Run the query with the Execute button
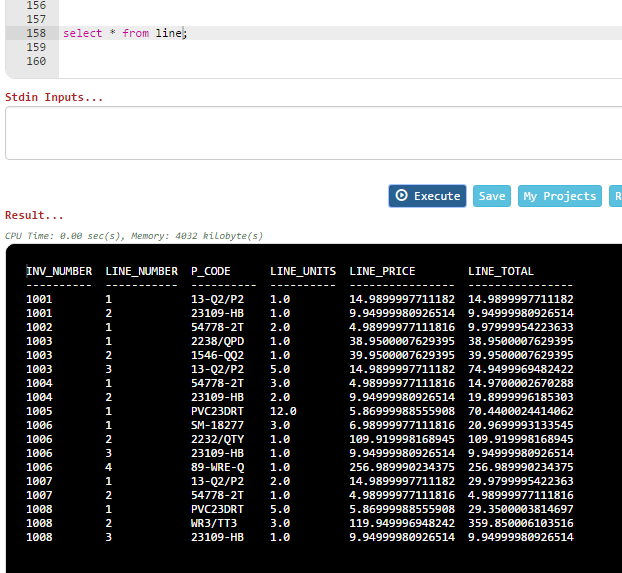The height and width of the screenshot is (573, 622). click(x=427, y=196)
